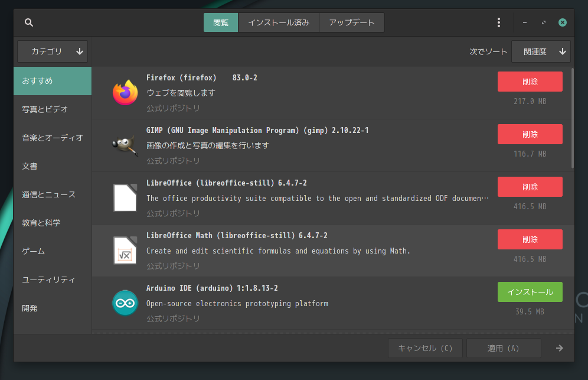Click the LibreOffice document icon
The height and width of the screenshot is (380, 588).
pos(125,198)
